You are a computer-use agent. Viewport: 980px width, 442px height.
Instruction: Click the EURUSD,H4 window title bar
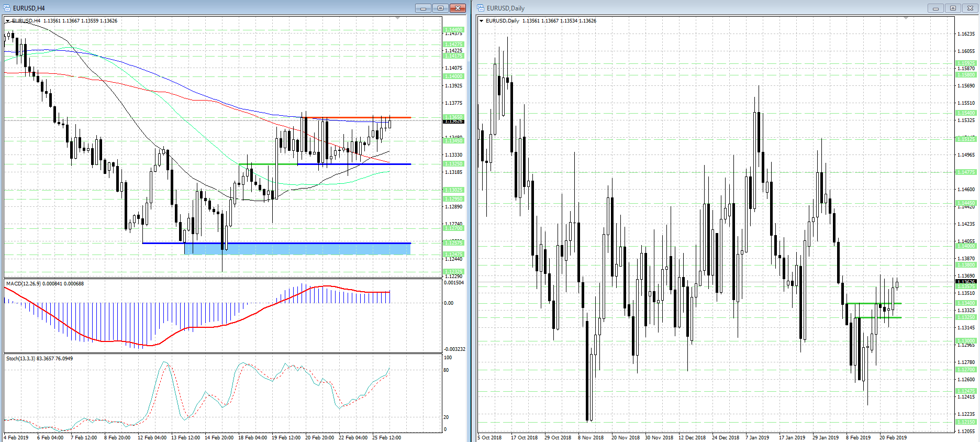(x=209, y=8)
